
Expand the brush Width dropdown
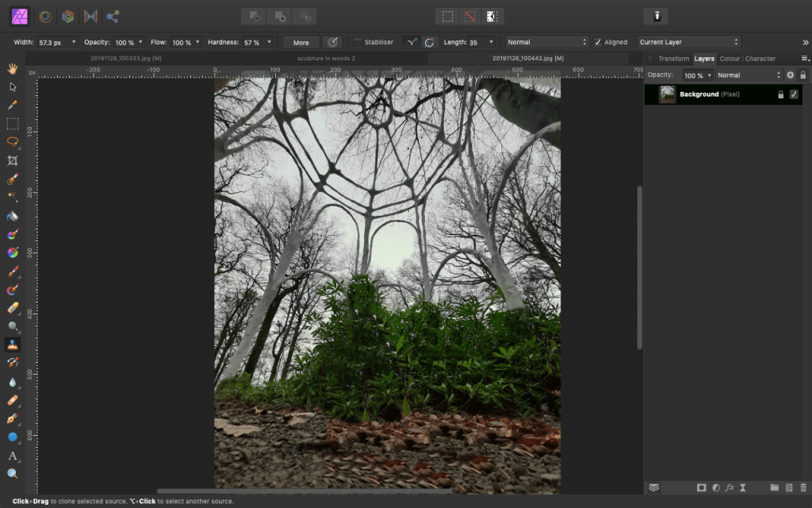pyautogui.click(x=74, y=42)
